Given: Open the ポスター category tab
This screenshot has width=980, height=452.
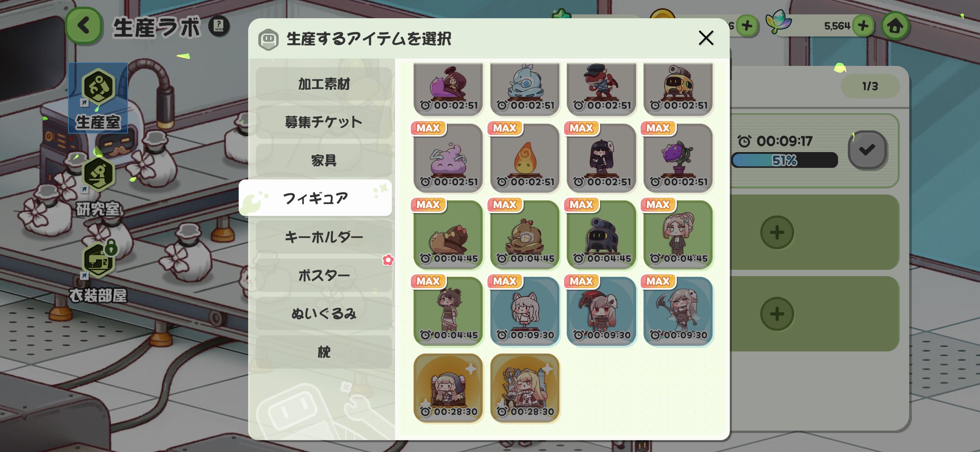Looking at the screenshot, I should [x=324, y=275].
